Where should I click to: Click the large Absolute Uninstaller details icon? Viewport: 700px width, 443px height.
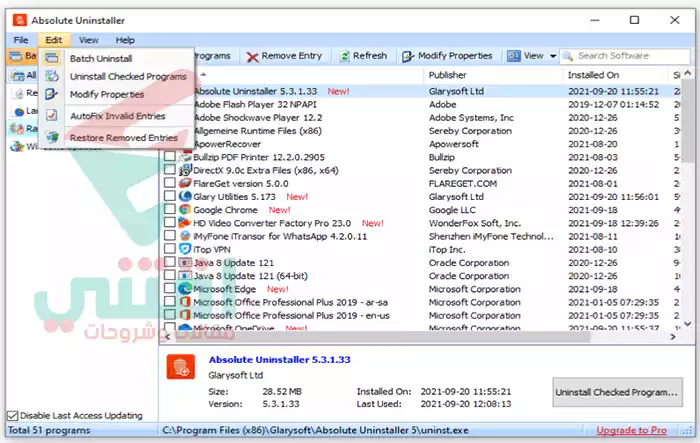[181, 367]
